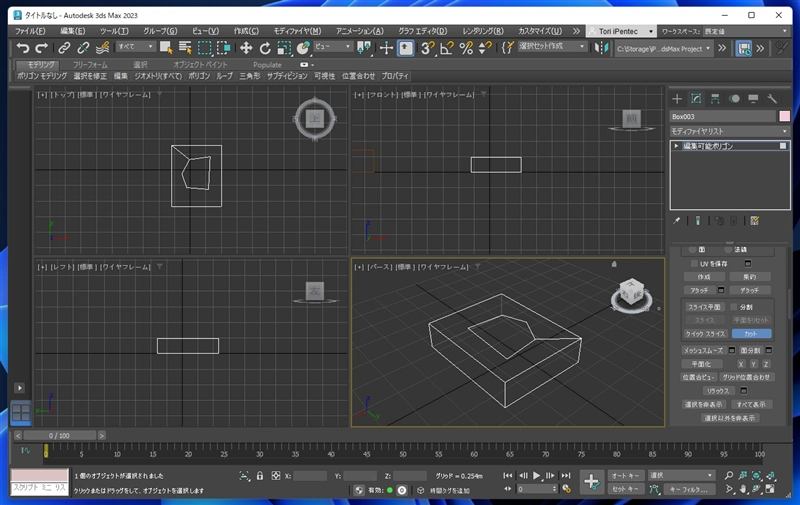Activate the Select and Move tool

[246, 48]
